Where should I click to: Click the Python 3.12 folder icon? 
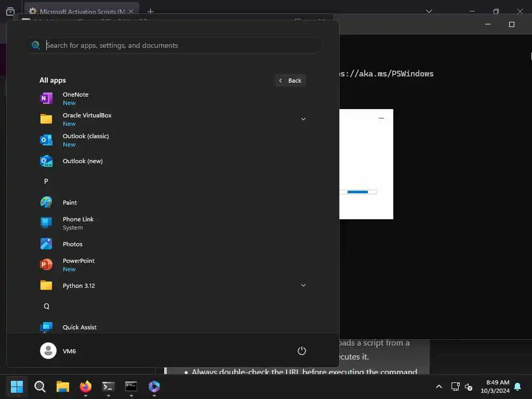[x=46, y=285]
